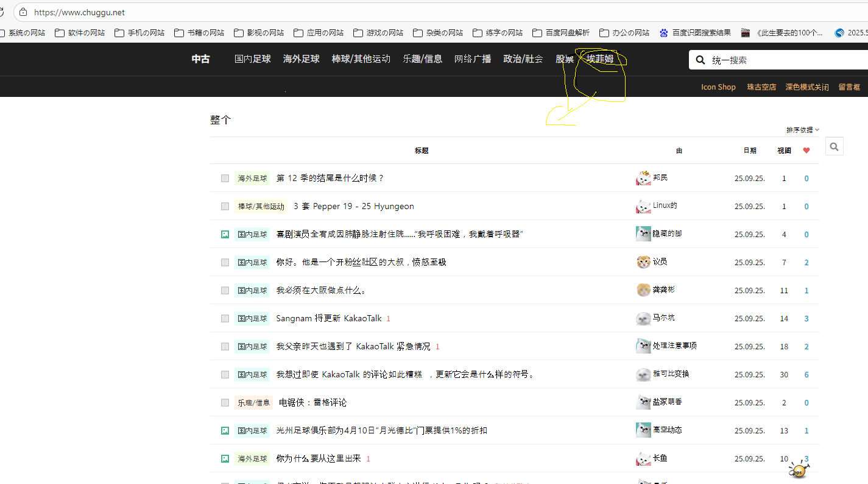Go to the 海外足球 menu section
The height and width of the screenshot is (484, 868).
[301, 59]
